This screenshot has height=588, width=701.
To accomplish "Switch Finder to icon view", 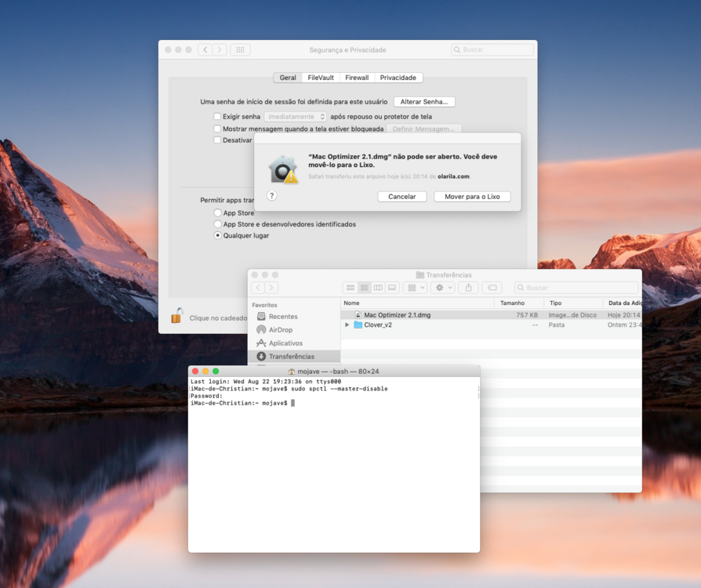I will pyautogui.click(x=350, y=288).
